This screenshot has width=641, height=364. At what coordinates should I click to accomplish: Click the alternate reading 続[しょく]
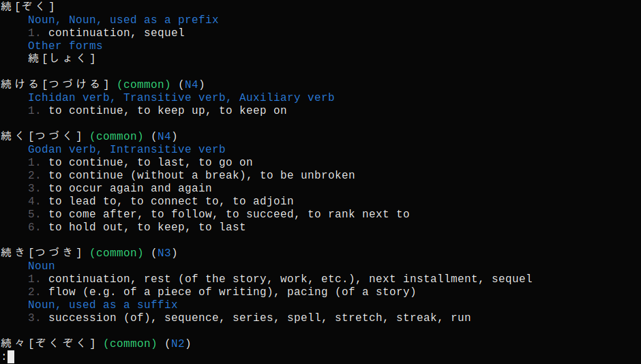tap(62, 59)
